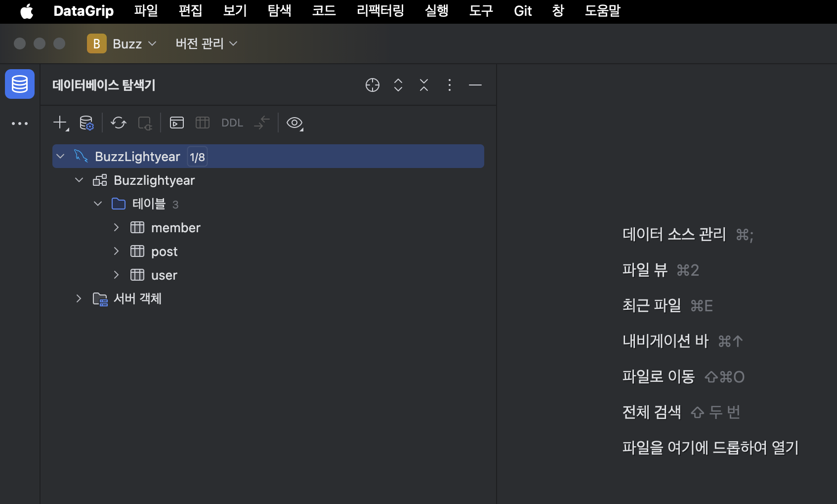The width and height of the screenshot is (837, 504).
Task: Expand the post table
Action: pyautogui.click(x=117, y=251)
